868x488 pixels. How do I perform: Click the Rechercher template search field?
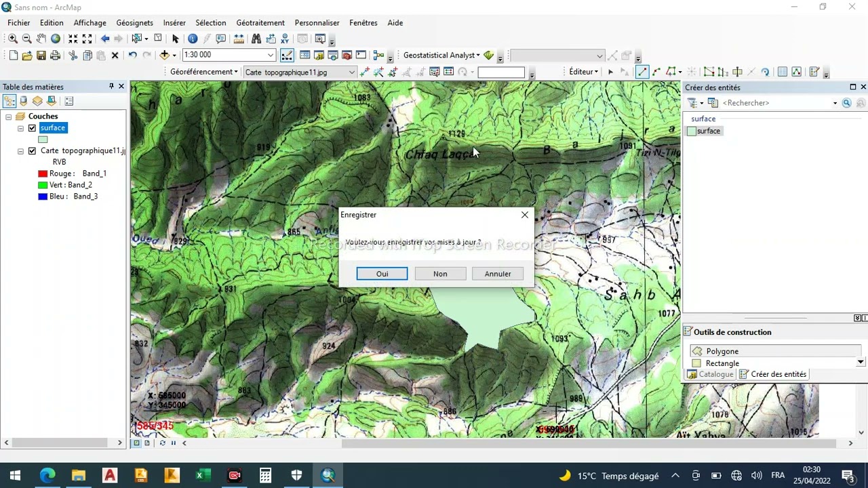pos(776,103)
